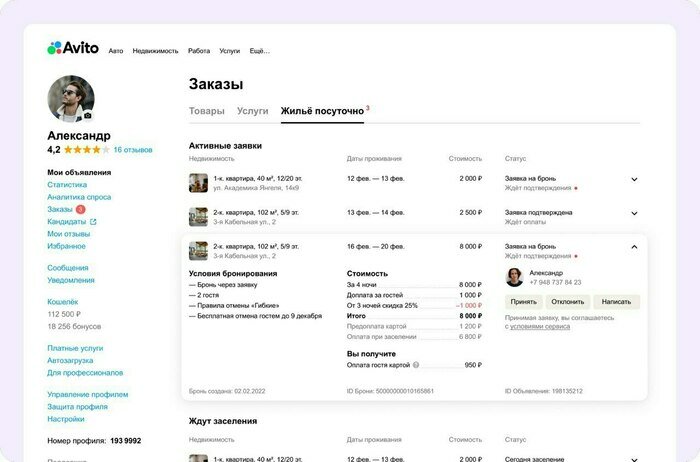Image resolution: width=700 pixels, height=462 pixels.
Task: Click the info icon next to Оплата гостя картой
Action: (416, 365)
